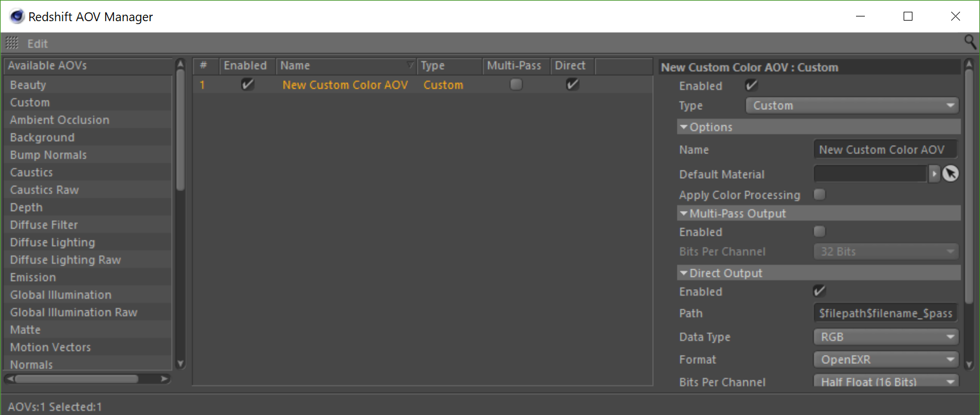Select Diffuse Filter AOV
The height and width of the screenshot is (415, 980).
coord(88,225)
